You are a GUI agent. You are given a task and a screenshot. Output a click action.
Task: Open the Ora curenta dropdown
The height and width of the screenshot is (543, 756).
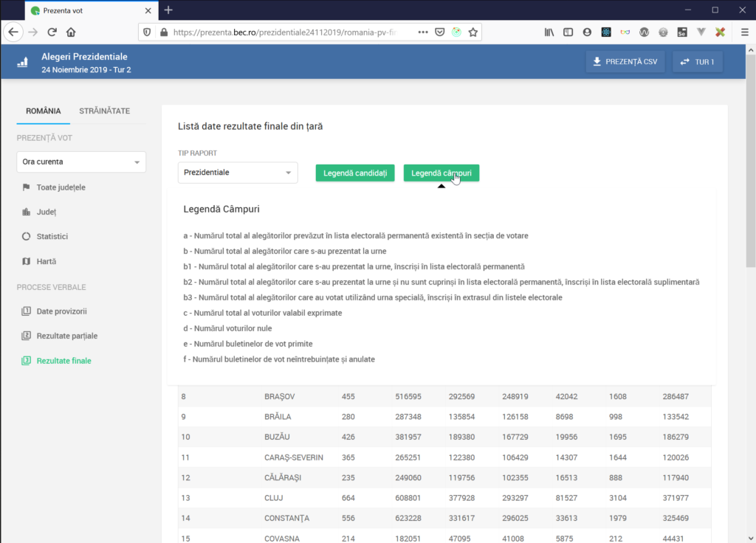click(81, 162)
